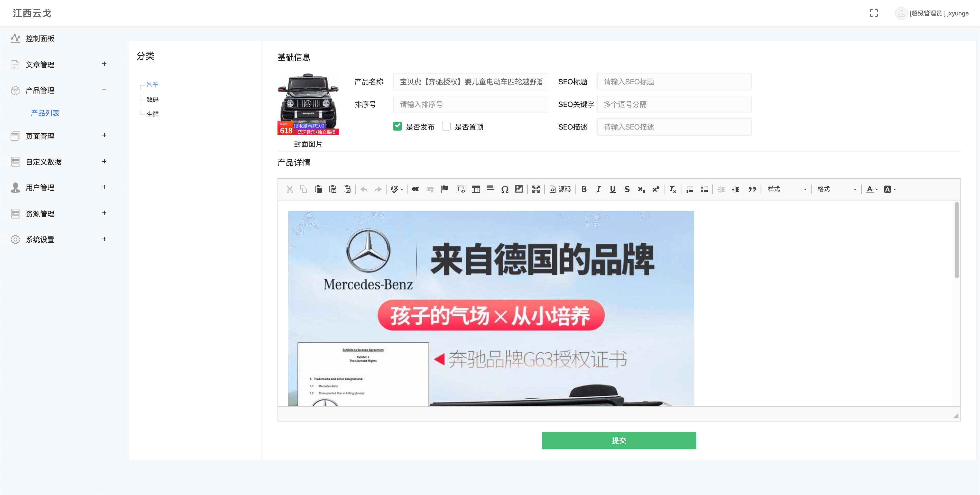Select the 汽车 category
This screenshot has width=980, height=495.
click(153, 85)
